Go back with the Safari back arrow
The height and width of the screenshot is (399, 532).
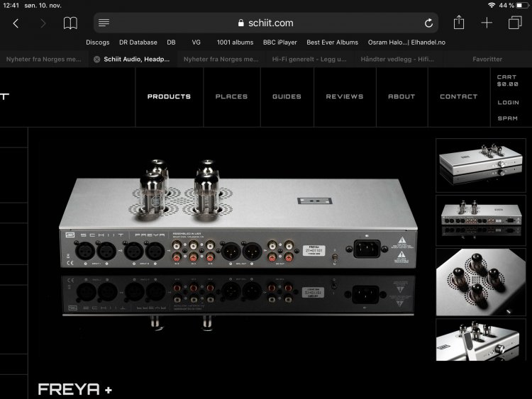[x=16, y=23]
